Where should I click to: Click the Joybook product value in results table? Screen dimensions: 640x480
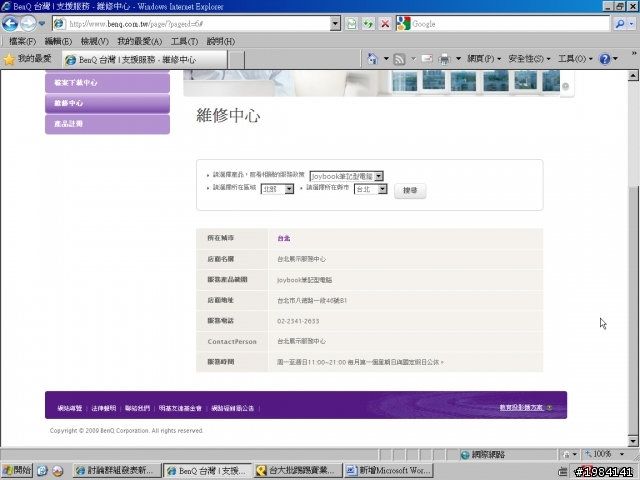[x=304, y=280]
